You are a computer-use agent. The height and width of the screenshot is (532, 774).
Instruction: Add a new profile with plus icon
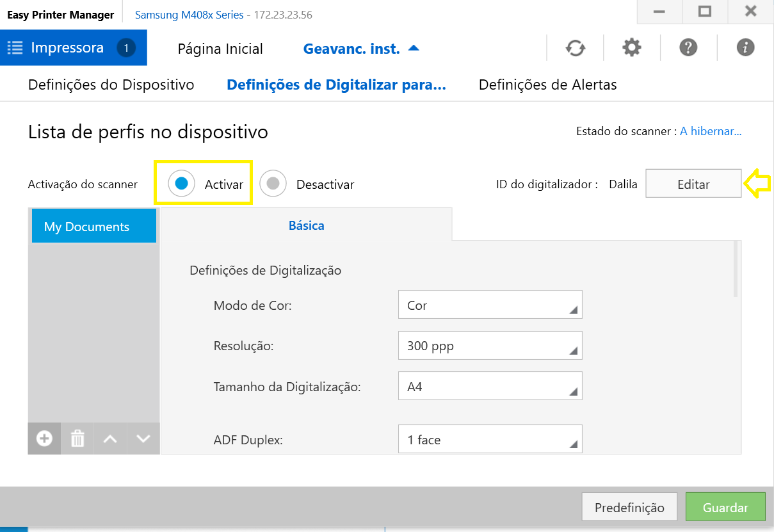tap(44, 439)
